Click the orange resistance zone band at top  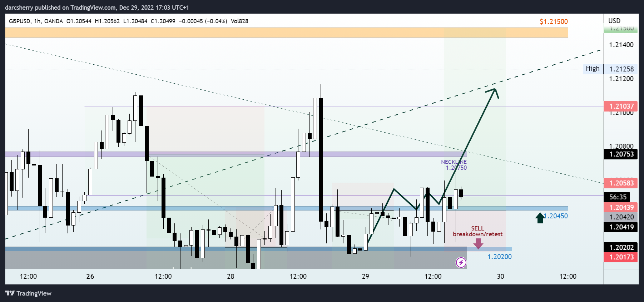tap(286, 33)
